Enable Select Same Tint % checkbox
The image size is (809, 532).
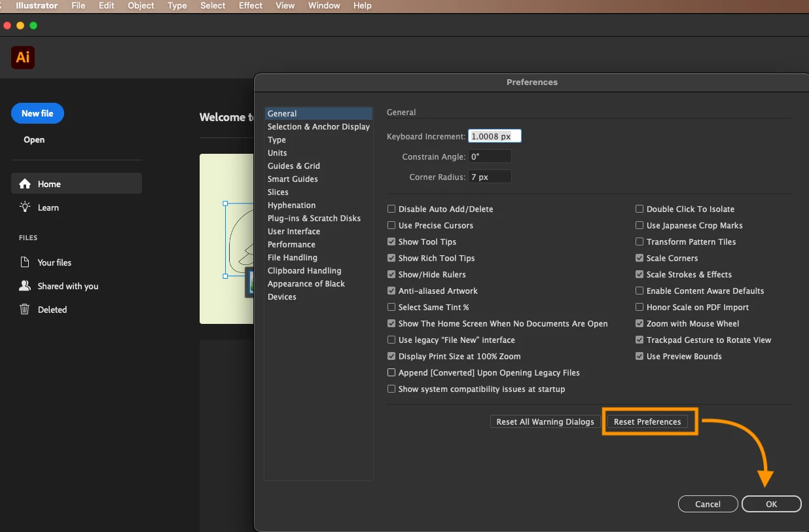391,308
